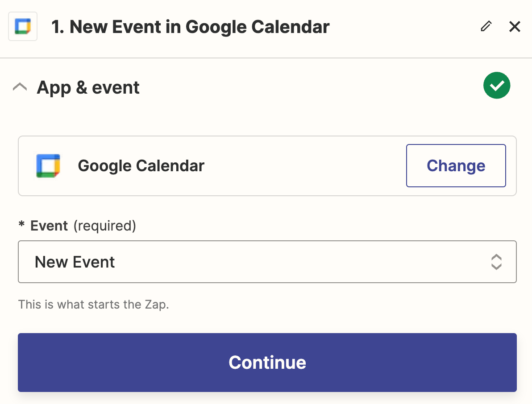Click the "This is what starts the Zap." hint
The width and height of the screenshot is (532, 404).
point(94,305)
